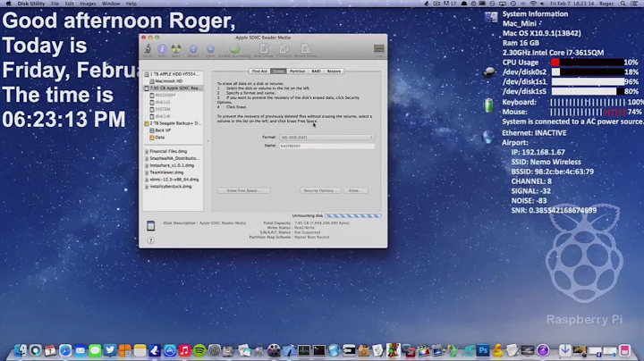
Task: Open the Downloads stack in the Dock
Action: (564, 350)
